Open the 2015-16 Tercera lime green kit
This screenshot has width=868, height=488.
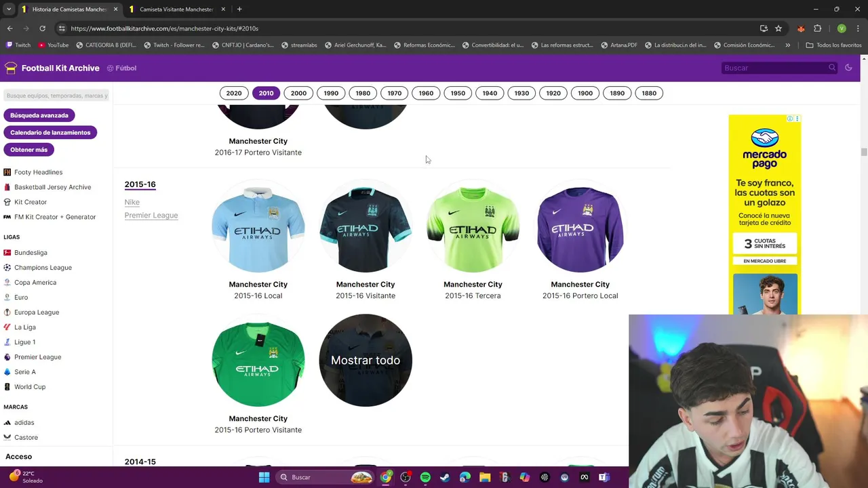(x=473, y=226)
